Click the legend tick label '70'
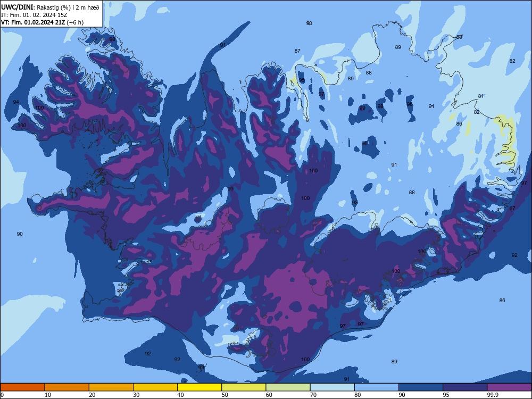The height and width of the screenshot is (399, 532). [x=313, y=395]
